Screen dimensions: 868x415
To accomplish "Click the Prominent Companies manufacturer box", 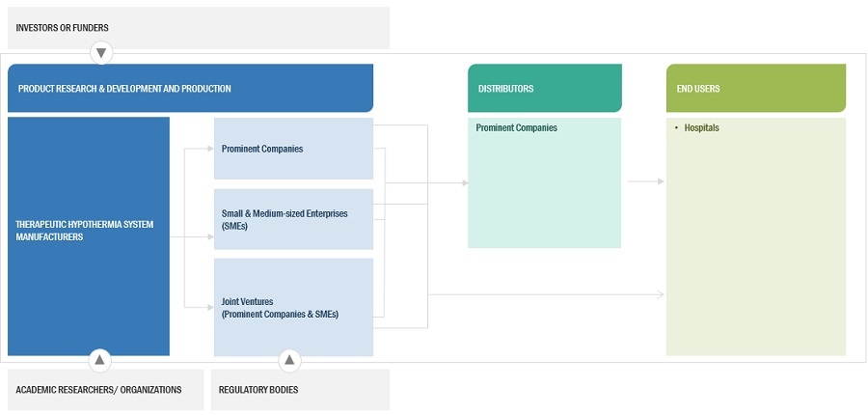I will [293, 149].
